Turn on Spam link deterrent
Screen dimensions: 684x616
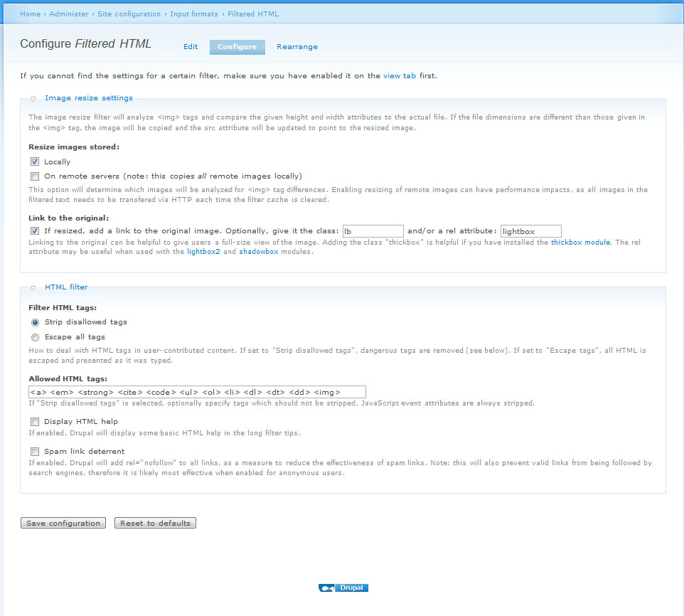[35, 451]
